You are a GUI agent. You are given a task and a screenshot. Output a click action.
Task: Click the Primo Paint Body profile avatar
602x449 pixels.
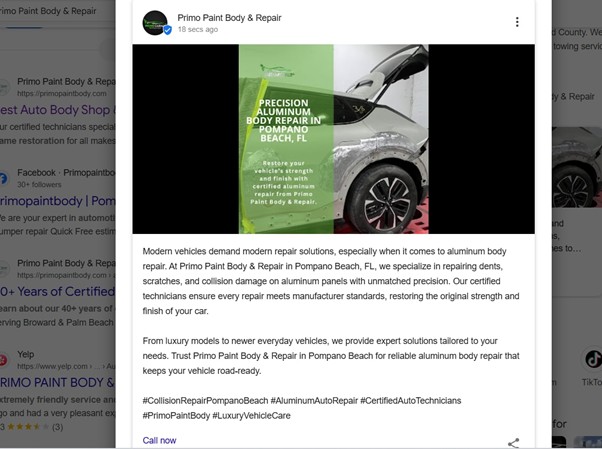[155, 23]
